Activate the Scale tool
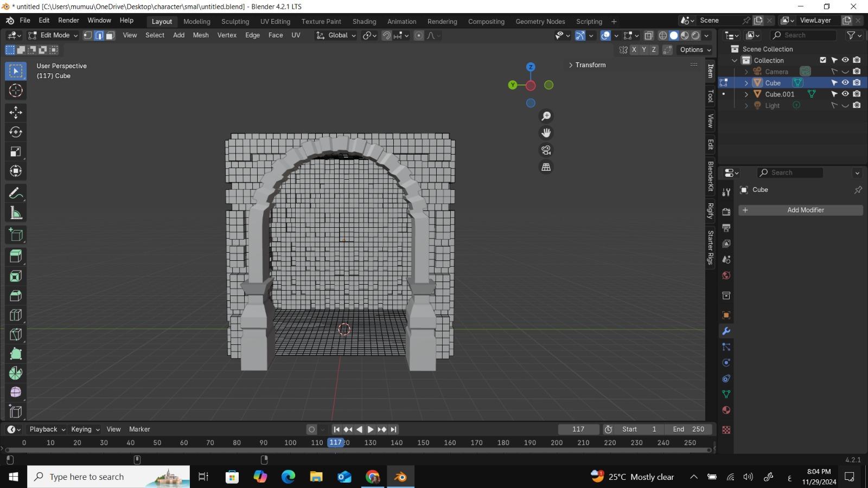This screenshot has width=868, height=488. tap(16, 151)
